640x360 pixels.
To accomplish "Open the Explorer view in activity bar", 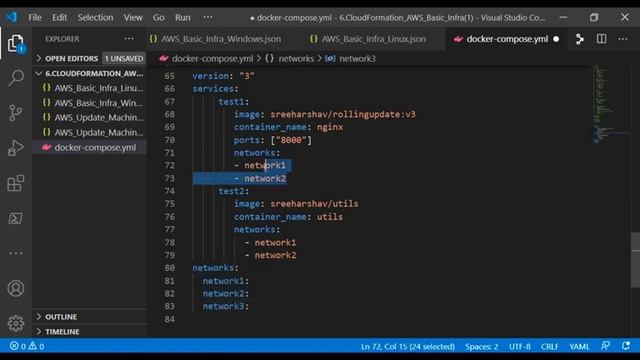I will [x=16, y=43].
